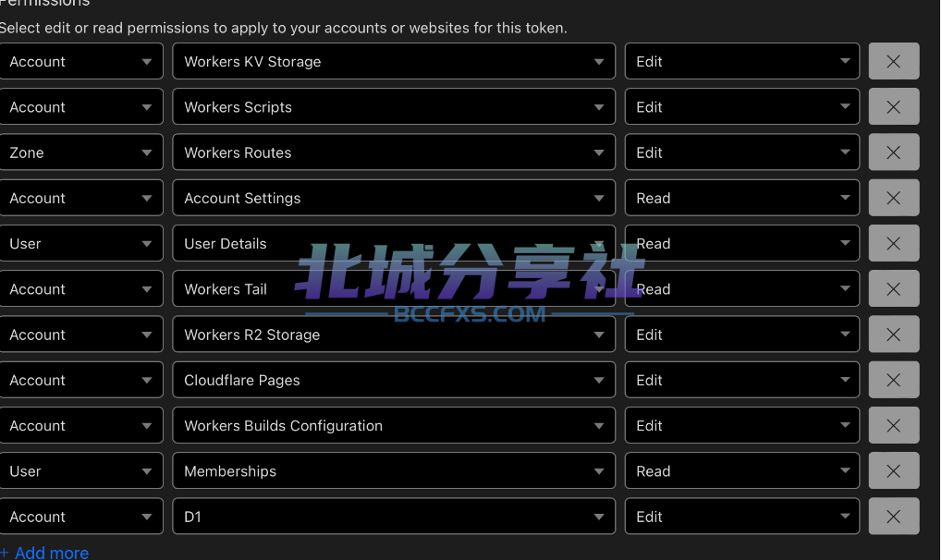Image resolution: width=942 pixels, height=560 pixels.
Task: Click the 'Select edit or read permissions' description text
Action: 284,29
